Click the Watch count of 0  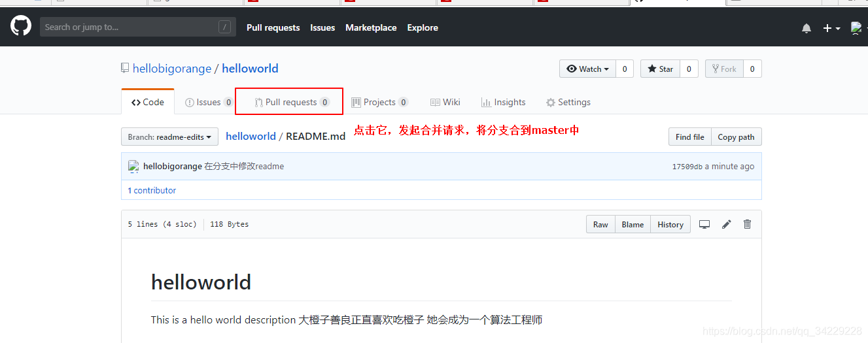(624, 69)
